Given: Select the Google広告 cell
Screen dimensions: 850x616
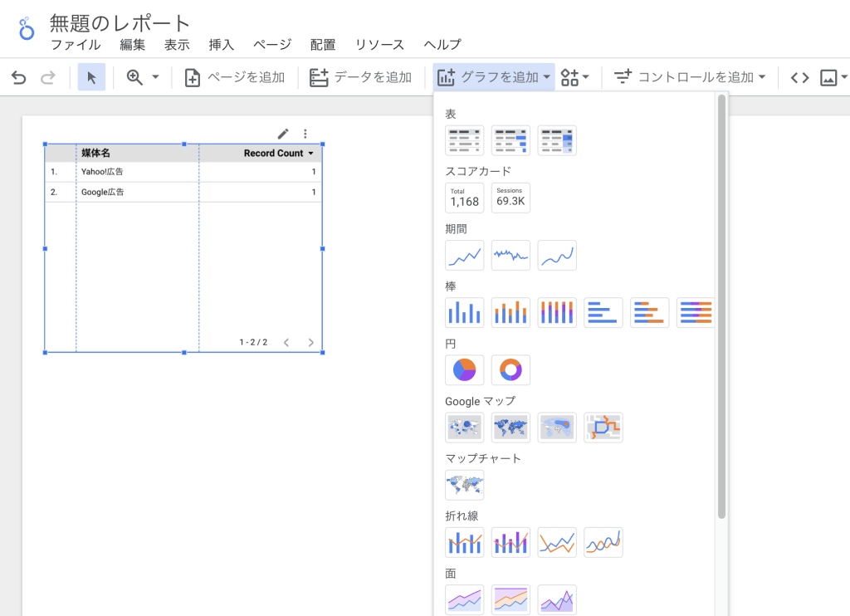Looking at the screenshot, I should [102, 192].
